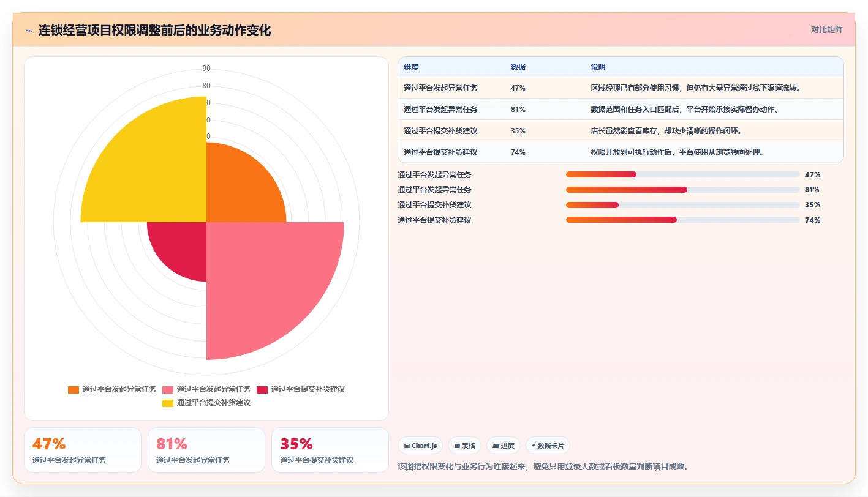Viewport: 868px width, 497px height.
Task: Click the progress bar filled to 47%
Action: [682, 174]
